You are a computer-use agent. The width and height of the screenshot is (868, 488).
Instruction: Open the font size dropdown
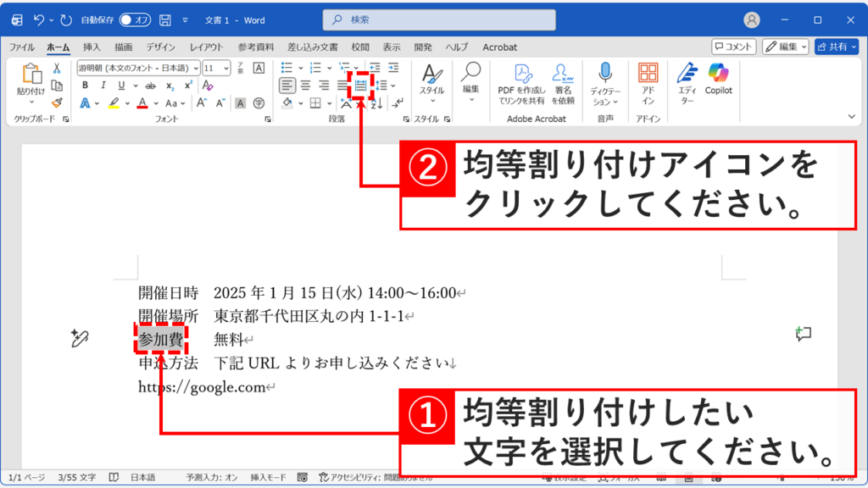click(225, 67)
